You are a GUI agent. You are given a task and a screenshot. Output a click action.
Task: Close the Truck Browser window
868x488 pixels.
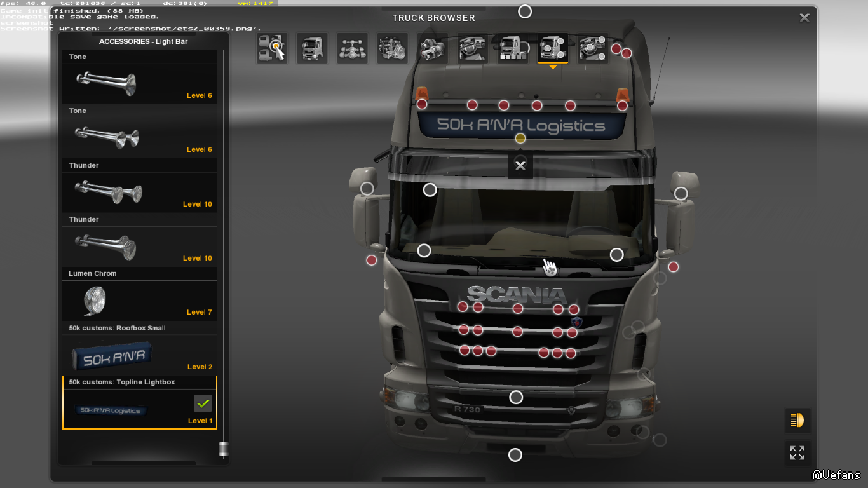804,18
